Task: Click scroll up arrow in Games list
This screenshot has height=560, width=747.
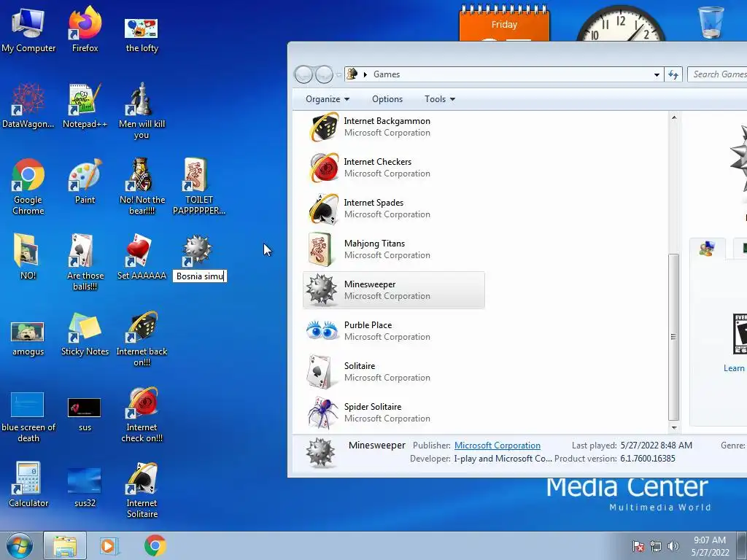Action: (673, 117)
